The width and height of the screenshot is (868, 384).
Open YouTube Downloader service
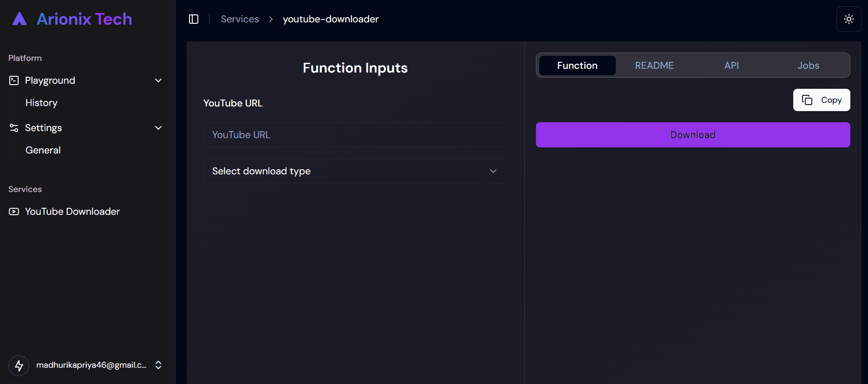pos(72,212)
